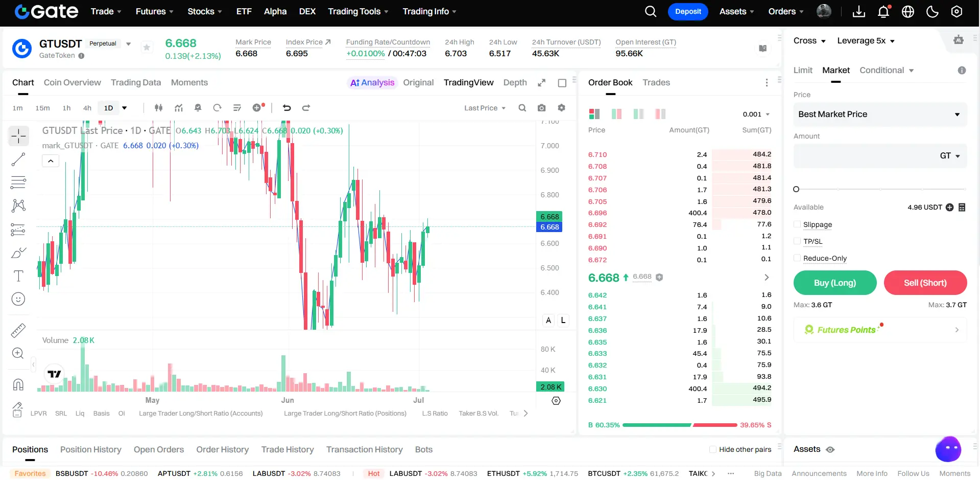Open the AI Analysis button
Viewport: 980px width, 480px height.
(372, 83)
